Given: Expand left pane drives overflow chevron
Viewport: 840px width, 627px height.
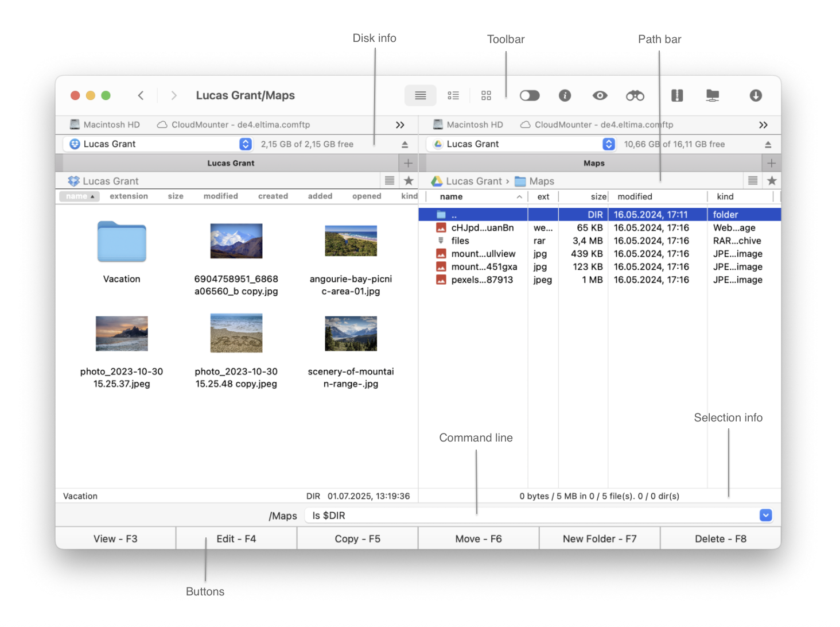Looking at the screenshot, I should (x=400, y=125).
